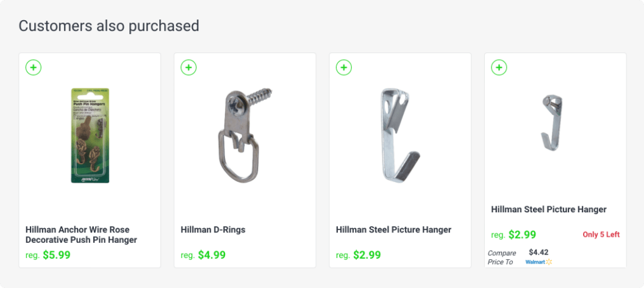Click the reg. $5.99 price
644x288 pixels.
48,255
